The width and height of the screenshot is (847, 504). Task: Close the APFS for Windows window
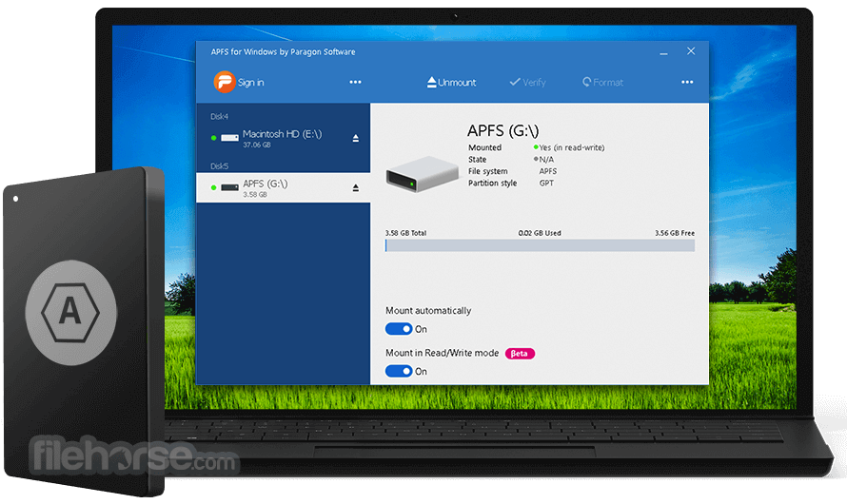pyautogui.click(x=691, y=50)
